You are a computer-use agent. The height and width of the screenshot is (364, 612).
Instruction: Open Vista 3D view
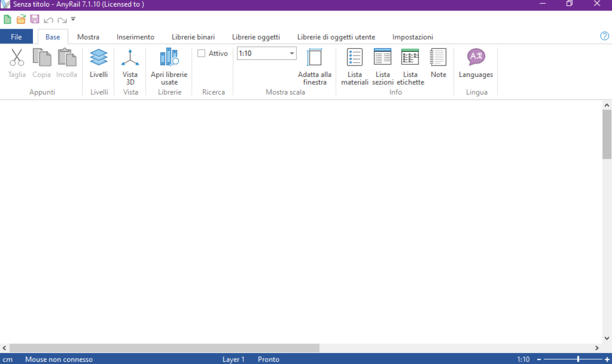point(130,67)
